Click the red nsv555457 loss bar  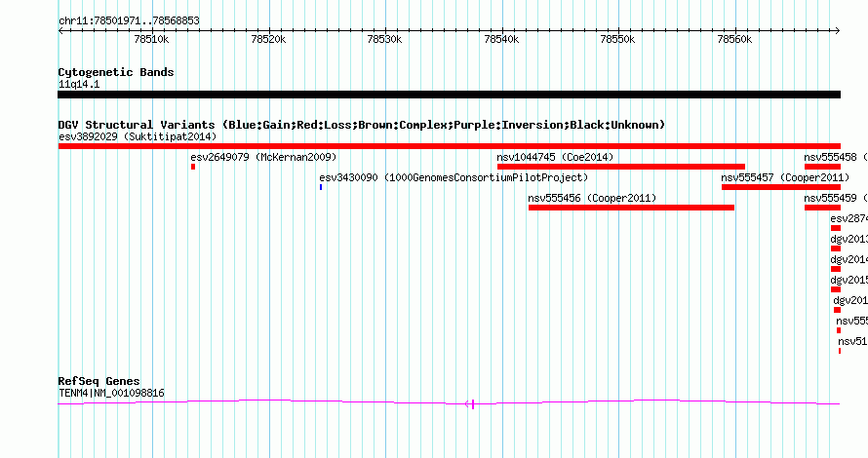(x=781, y=187)
